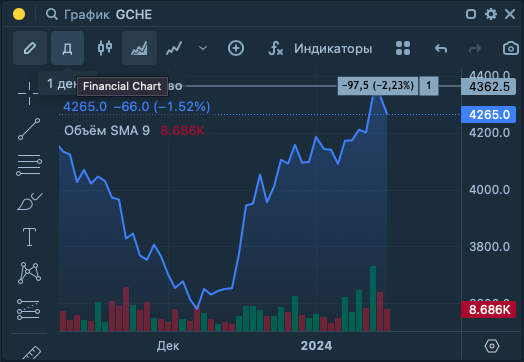
Task: Switch to line chart type
Action: coord(174,48)
